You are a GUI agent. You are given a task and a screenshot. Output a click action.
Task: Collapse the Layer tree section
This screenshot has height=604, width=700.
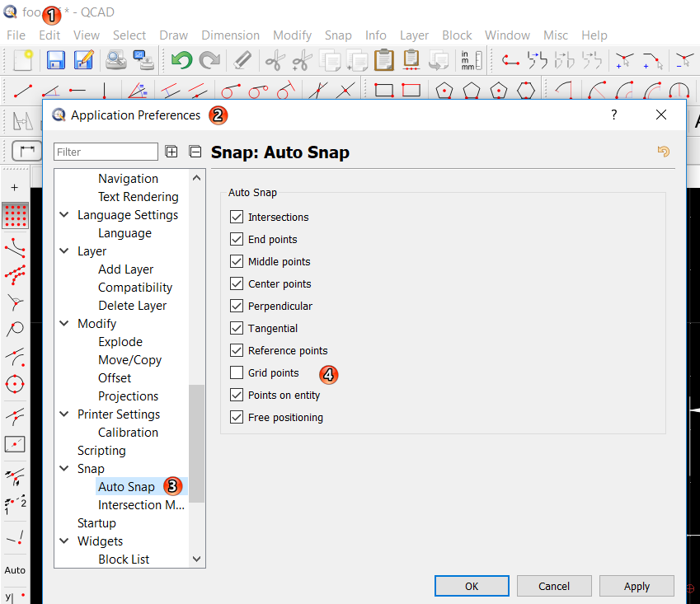pos(64,251)
